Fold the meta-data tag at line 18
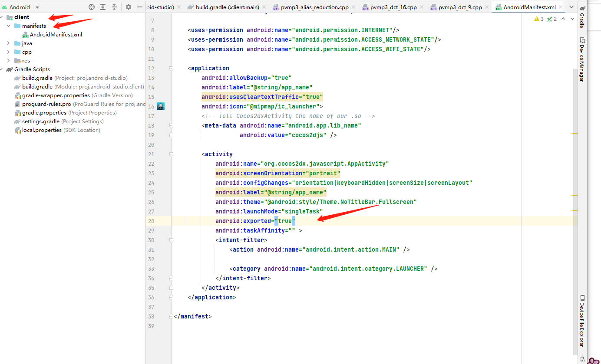This screenshot has height=364, width=601. click(172, 125)
